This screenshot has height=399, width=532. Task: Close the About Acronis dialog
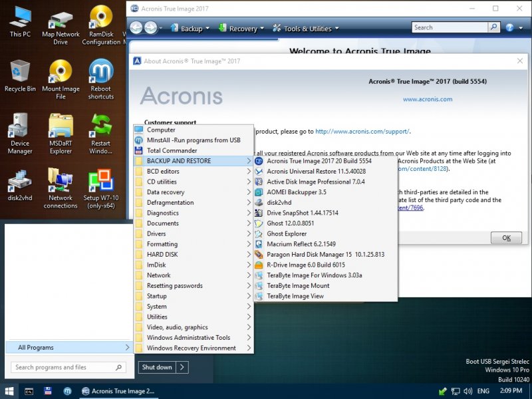click(x=520, y=61)
